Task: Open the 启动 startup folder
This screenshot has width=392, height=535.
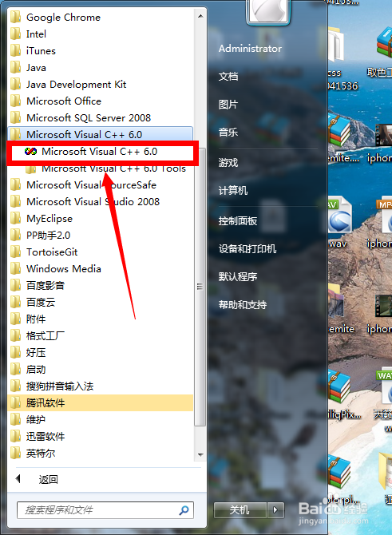Action: click(101, 369)
